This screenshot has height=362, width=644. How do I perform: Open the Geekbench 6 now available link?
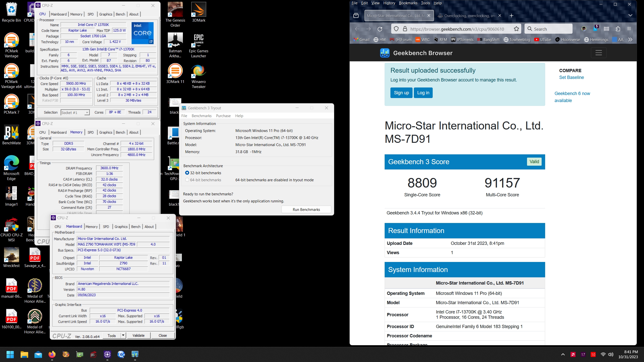tap(572, 97)
